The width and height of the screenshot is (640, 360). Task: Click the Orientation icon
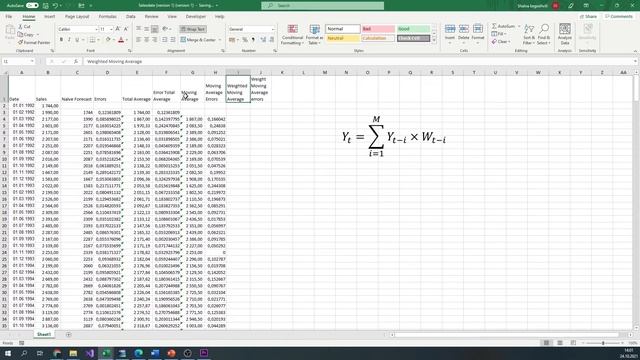(165, 29)
